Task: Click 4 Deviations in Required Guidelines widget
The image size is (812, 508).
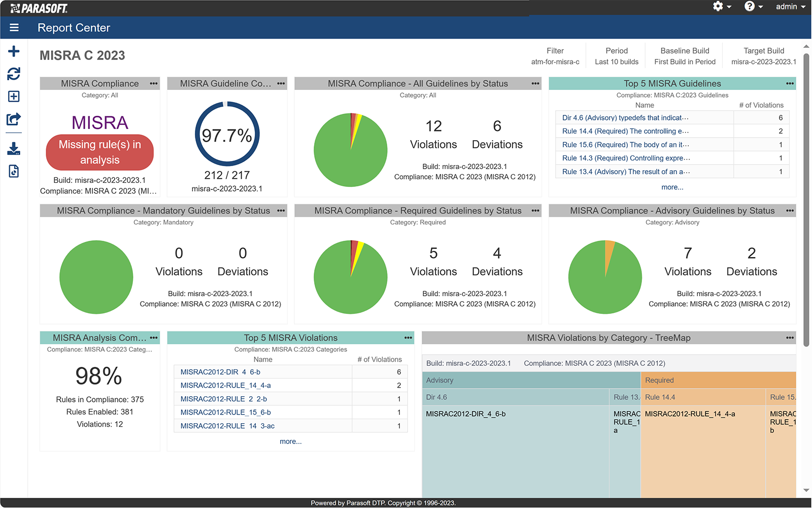Action: 497,262
